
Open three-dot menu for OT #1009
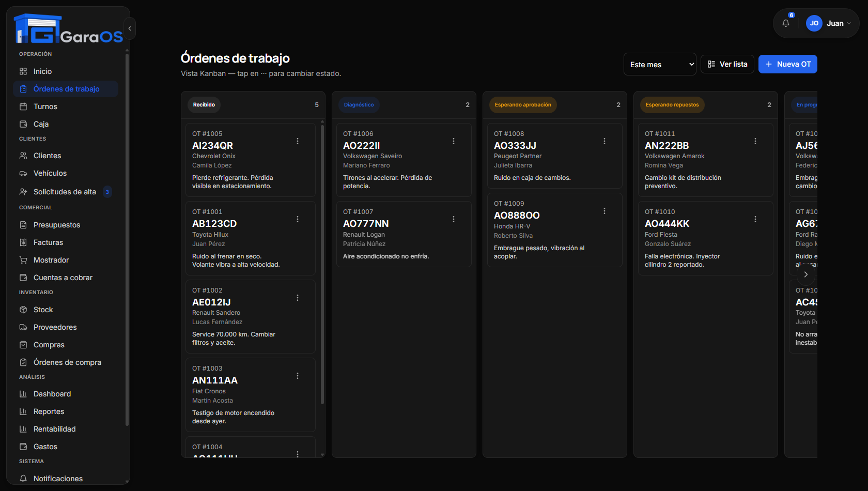[x=605, y=211]
